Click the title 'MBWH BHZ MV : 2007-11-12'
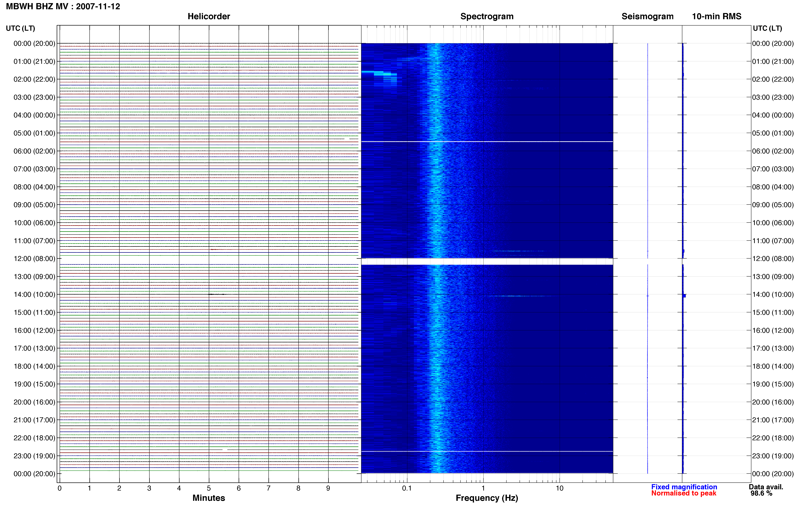812x508 pixels. coord(63,6)
